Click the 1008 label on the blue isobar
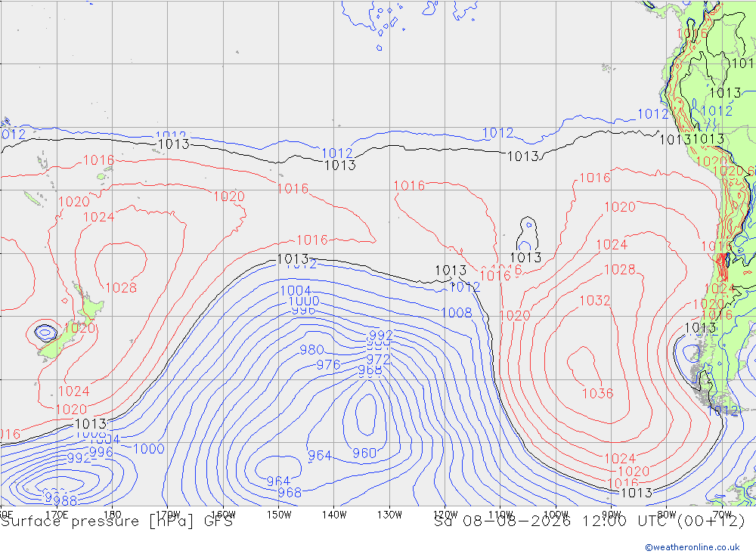 point(456,313)
